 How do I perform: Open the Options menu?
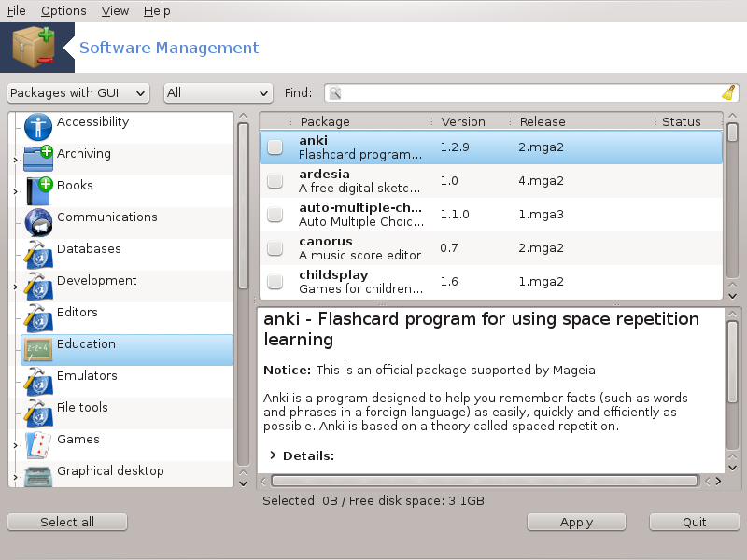coord(63,10)
